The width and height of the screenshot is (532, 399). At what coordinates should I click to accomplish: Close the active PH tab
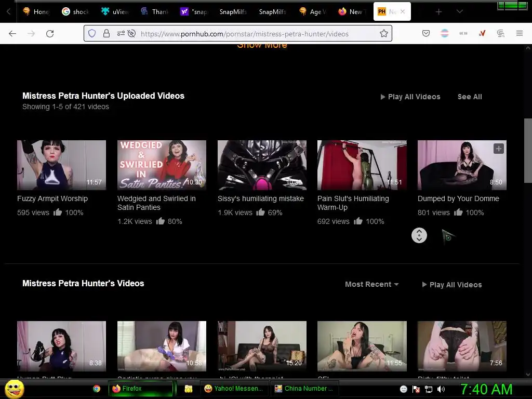pyautogui.click(x=403, y=11)
